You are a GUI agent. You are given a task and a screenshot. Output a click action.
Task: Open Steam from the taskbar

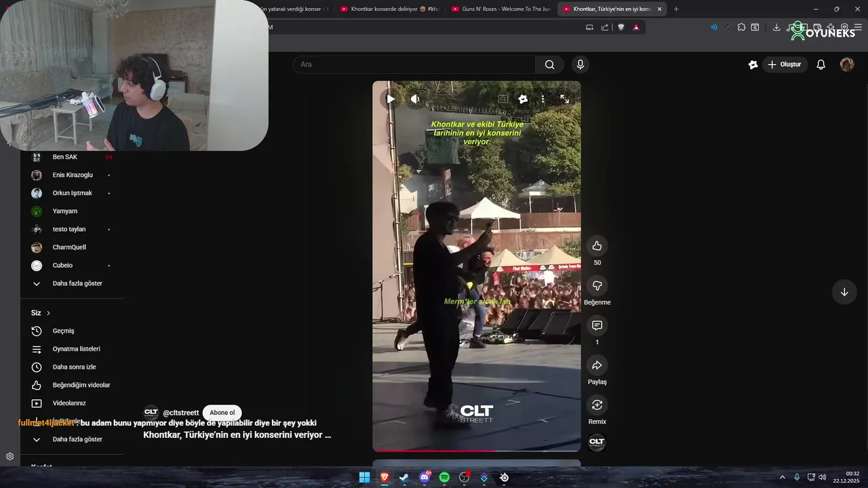404,477
